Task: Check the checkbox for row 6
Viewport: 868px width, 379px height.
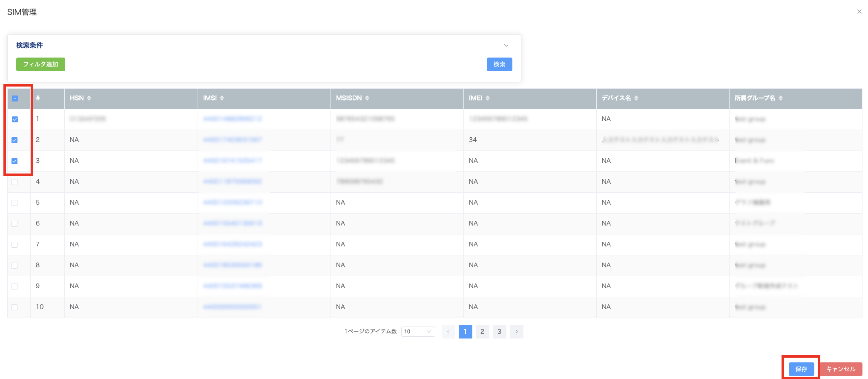Action: pos(15,224)
